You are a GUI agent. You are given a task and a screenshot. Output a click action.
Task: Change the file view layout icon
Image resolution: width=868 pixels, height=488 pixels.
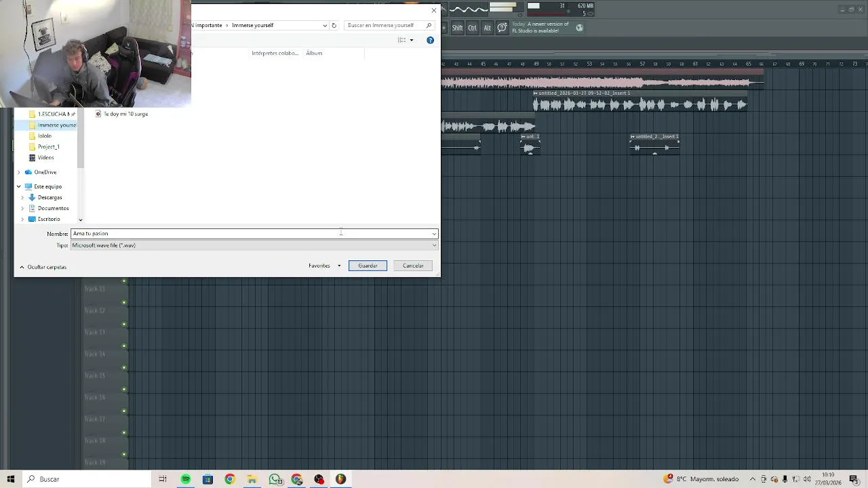401,40
